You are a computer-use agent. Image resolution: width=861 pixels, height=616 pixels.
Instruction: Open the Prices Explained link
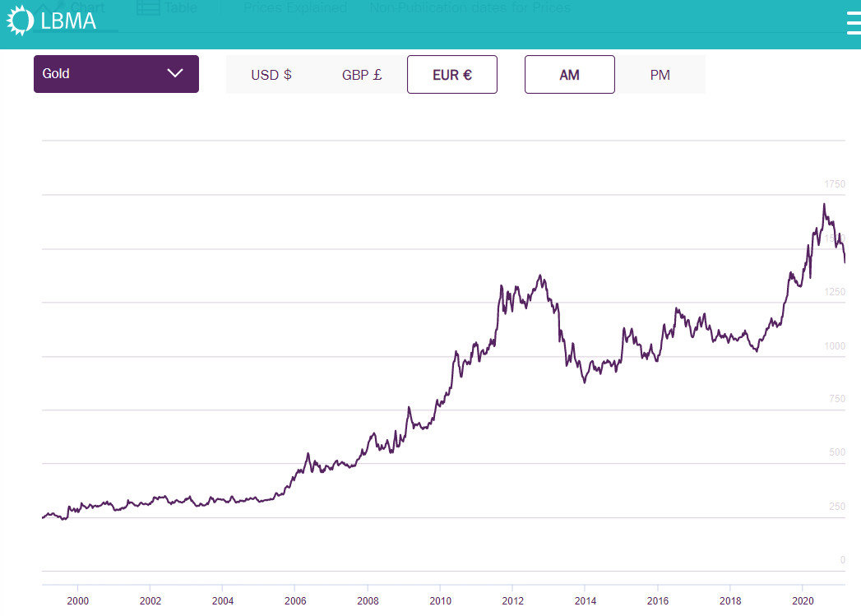click(295, 8)
